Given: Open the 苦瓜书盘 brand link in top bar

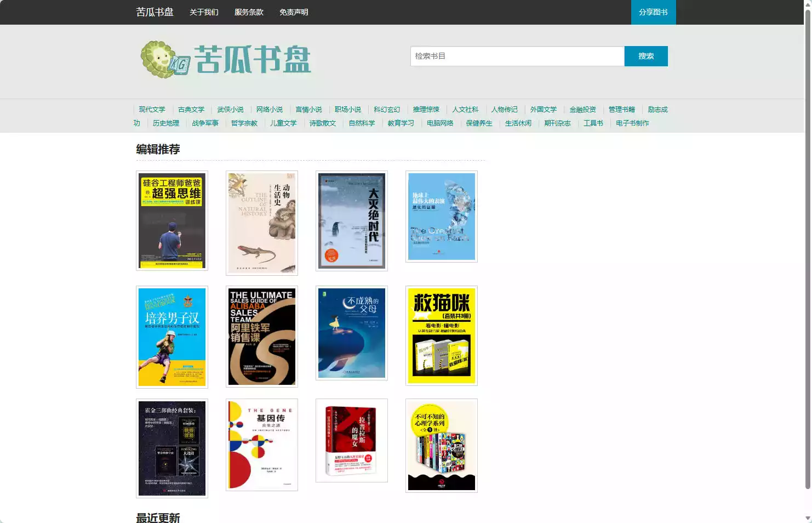Looking at the screenshot, I should 155,12.
